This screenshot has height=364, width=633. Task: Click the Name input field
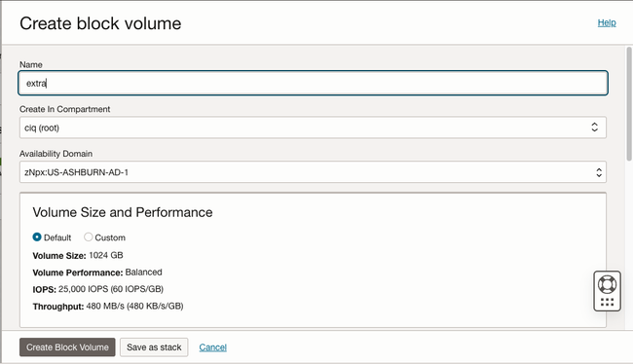pyautogui.click(x=313, y=83)
